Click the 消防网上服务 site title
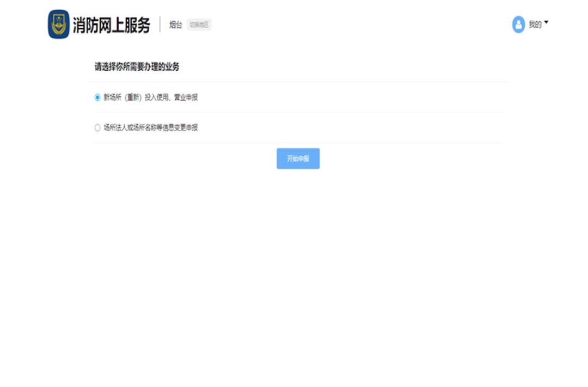Screen dimensions: 588x387 [x=112, y=25]
